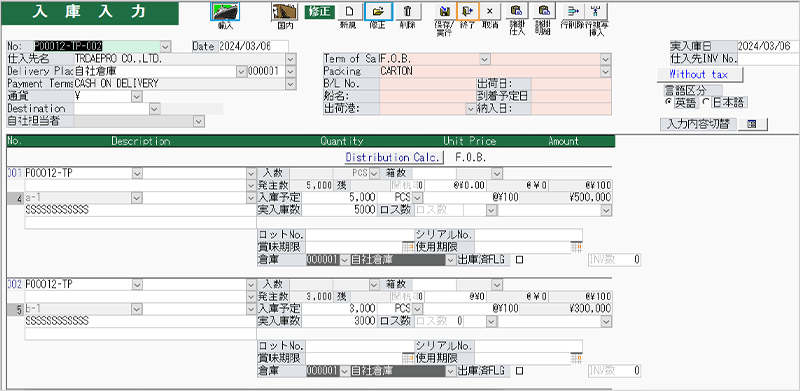Click the 仕入先INV No. input field

[768, 59]
